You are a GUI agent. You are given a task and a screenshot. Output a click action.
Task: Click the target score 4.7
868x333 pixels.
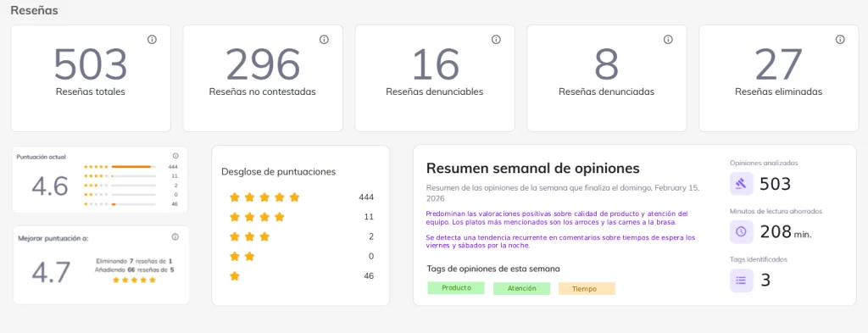tap(51, 272)
